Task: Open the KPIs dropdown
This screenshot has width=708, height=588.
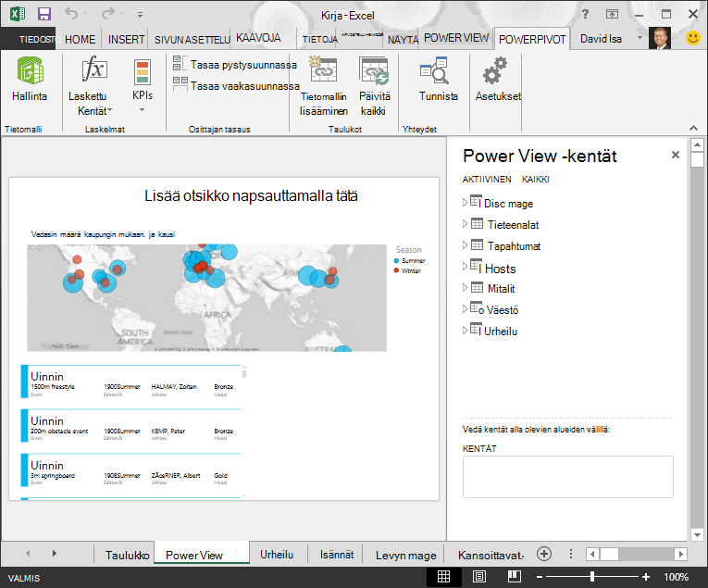Action: pos(143,86)
